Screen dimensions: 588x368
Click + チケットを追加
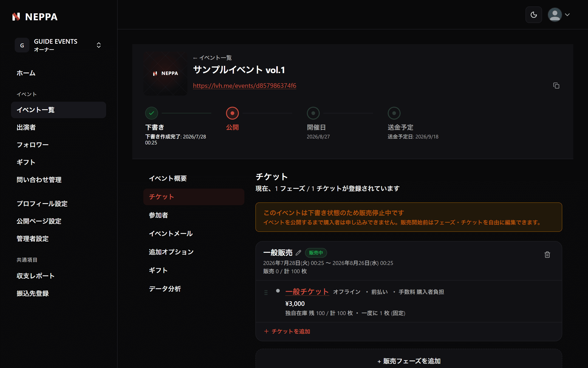(x=287, y=331)
